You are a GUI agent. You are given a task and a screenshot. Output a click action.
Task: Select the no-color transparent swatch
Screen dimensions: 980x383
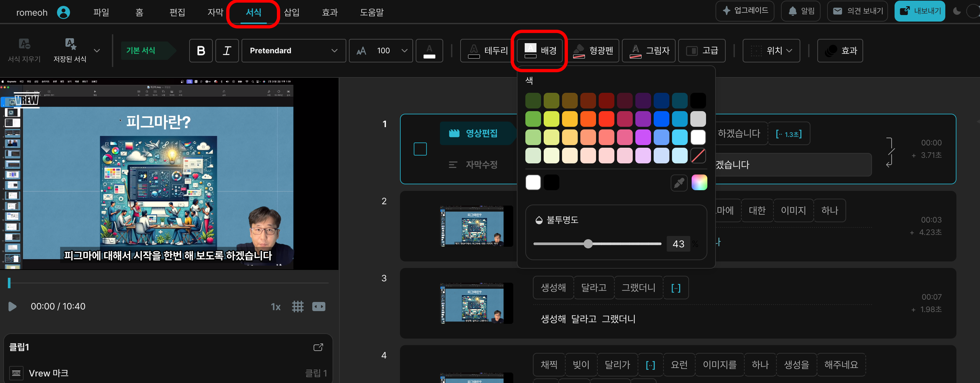pos(698,156)
